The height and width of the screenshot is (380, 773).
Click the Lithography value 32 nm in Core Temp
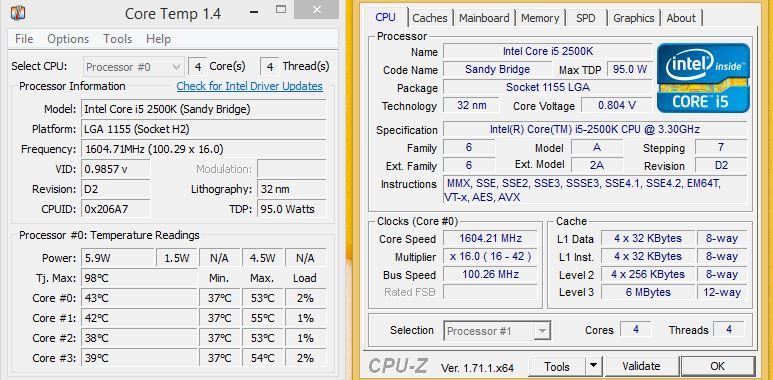click(291, 189)
